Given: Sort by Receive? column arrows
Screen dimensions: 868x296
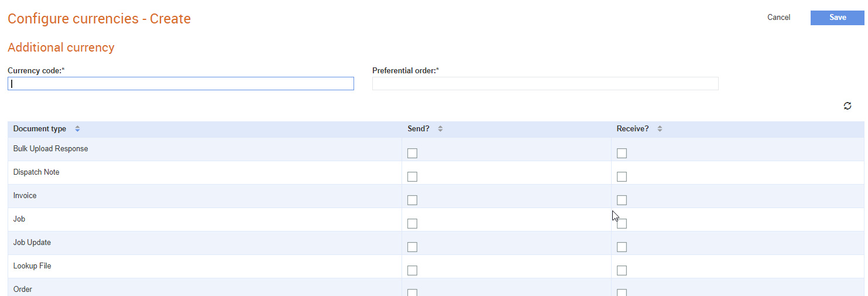Looking at the screenshot, I should click(x=660, y=129).
